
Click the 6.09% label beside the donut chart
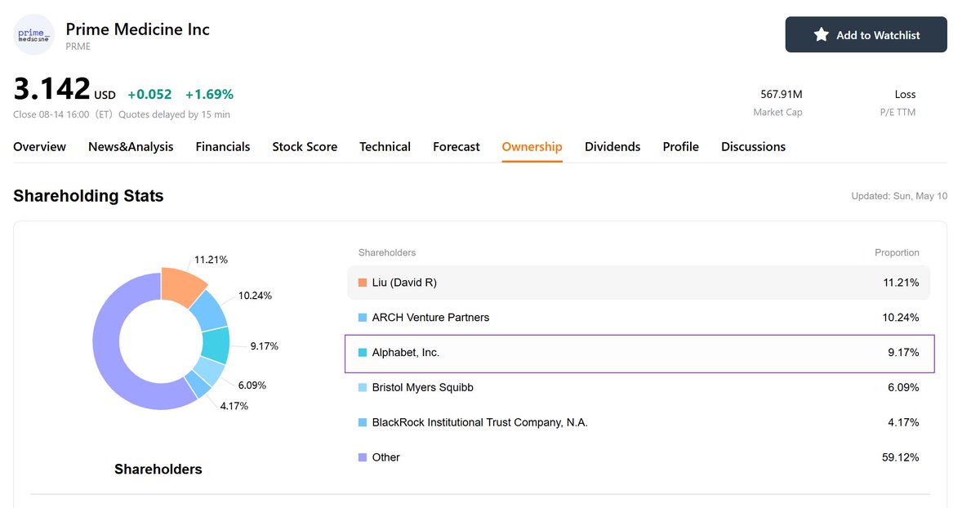coord(252,385)
